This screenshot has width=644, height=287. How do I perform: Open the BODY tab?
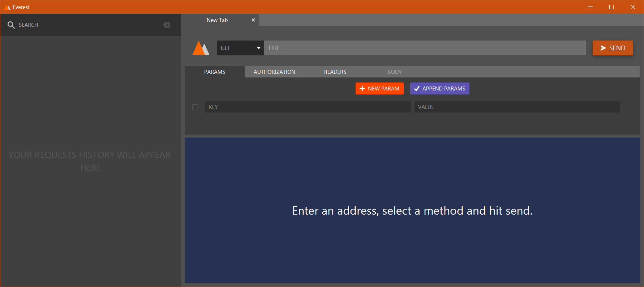(395, 72)
